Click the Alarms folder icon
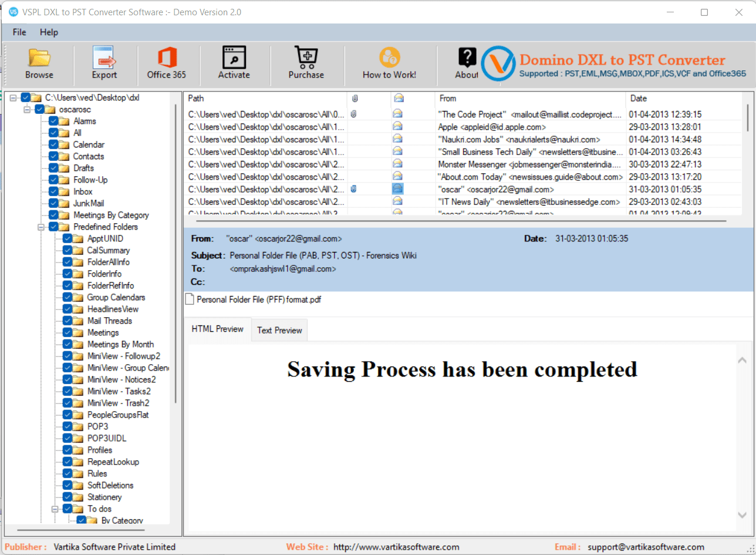The width and height of the screenshot is (756, 555). pos(64,121)
